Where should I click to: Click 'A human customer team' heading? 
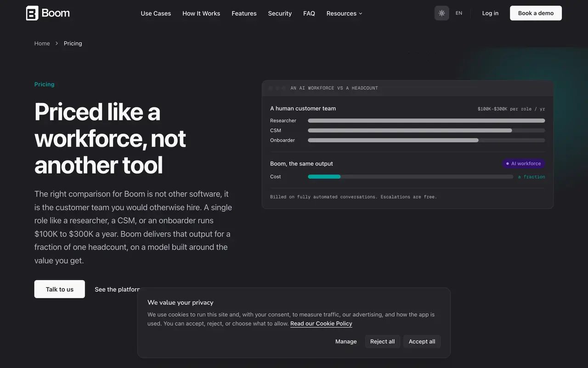(303, 109)
